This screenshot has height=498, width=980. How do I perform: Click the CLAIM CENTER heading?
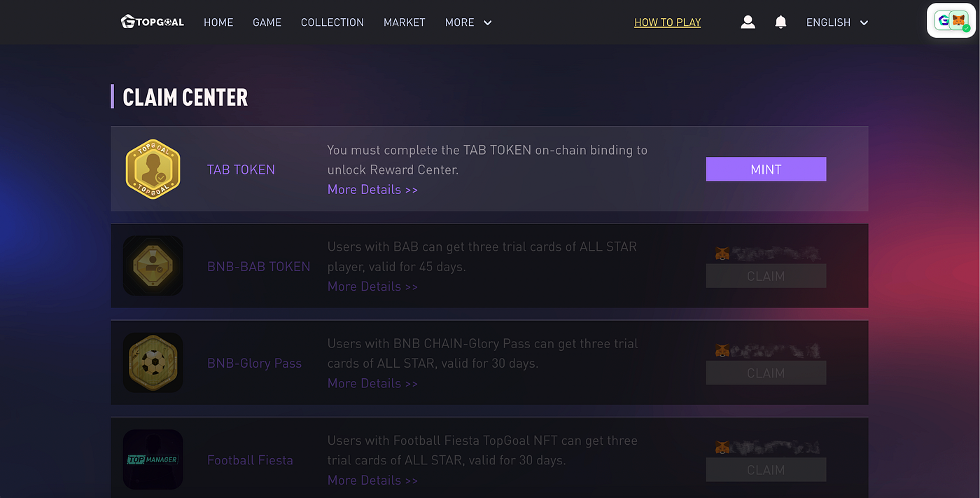point(185,97)
